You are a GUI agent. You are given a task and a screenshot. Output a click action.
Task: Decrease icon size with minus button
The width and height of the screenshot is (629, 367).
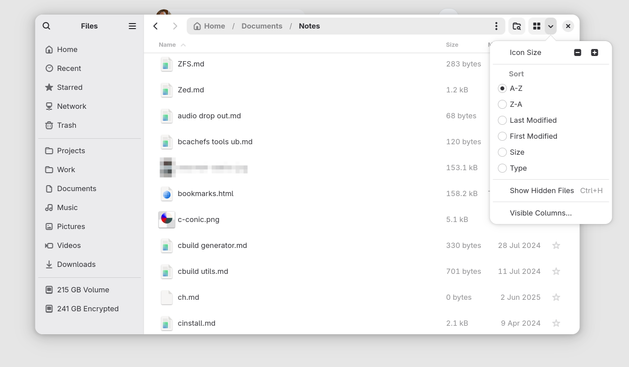coord(577,53)
